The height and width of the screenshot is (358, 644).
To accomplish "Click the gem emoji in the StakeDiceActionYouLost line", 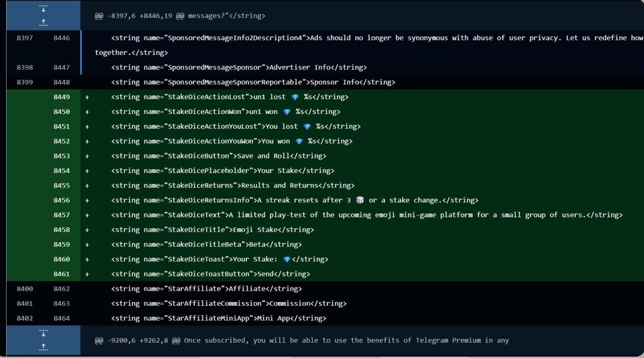I will pos(307,127).
